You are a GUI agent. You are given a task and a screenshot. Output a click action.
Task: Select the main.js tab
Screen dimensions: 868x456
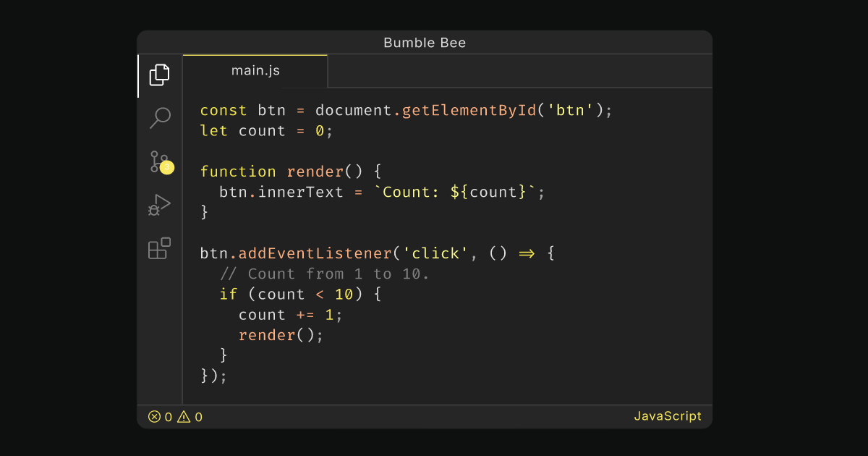click(255, 71)
